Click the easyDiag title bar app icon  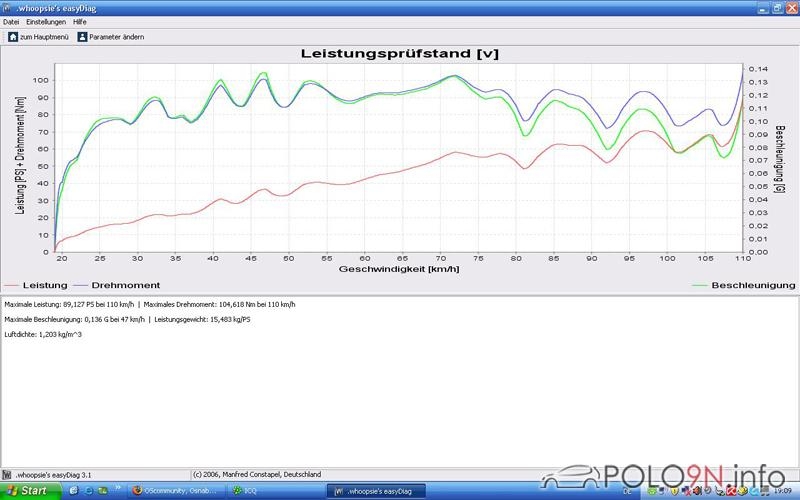(x=7, y=7)
